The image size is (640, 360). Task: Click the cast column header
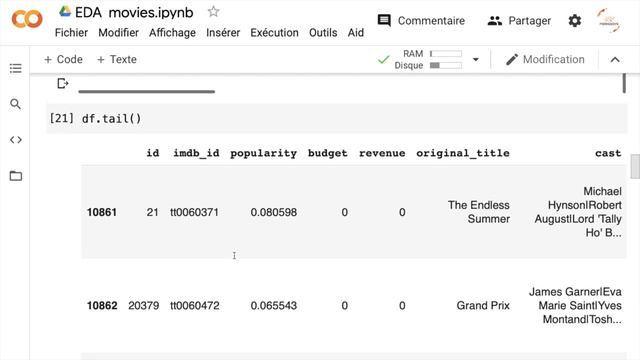pyautogui.click(x=608, y=153)
